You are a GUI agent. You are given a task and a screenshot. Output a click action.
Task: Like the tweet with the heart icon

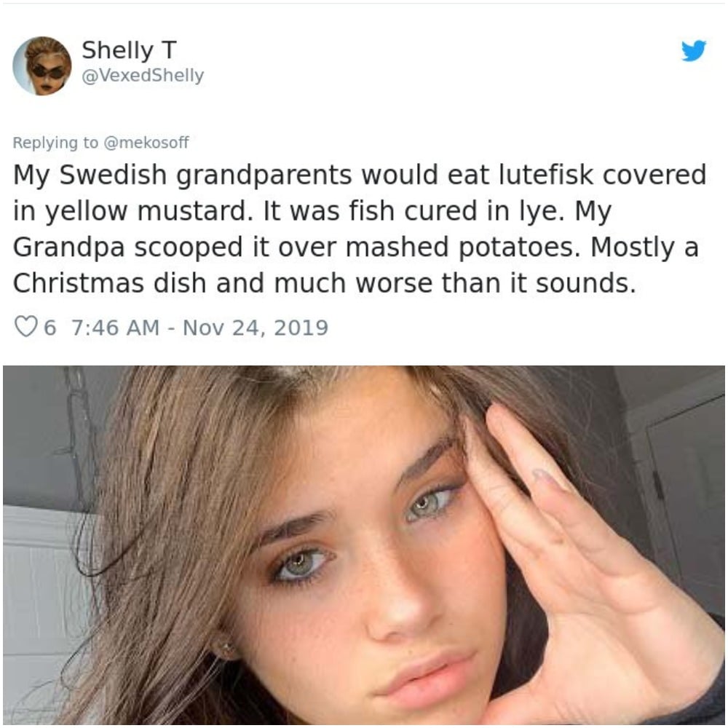click(x=25, y=326)
